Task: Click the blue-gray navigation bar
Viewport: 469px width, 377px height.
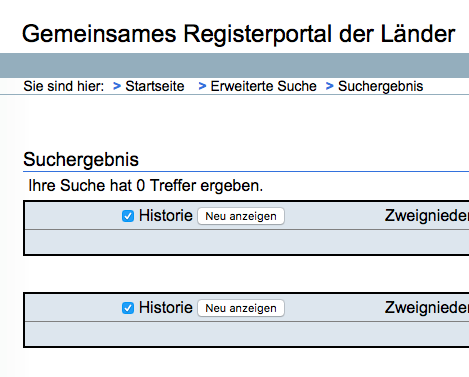Action: (234, 65)
